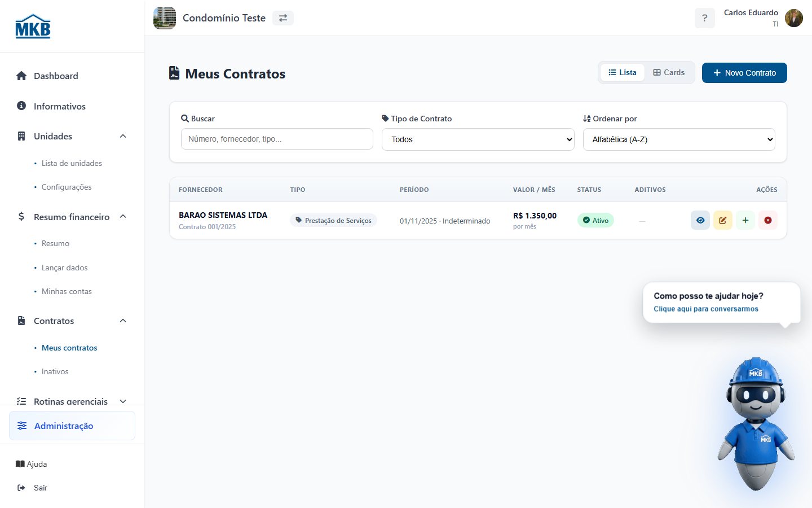This screenshot has width=812, height=508.
Task: Open Dashboard via the home icon
Action: tap(21, 76)
